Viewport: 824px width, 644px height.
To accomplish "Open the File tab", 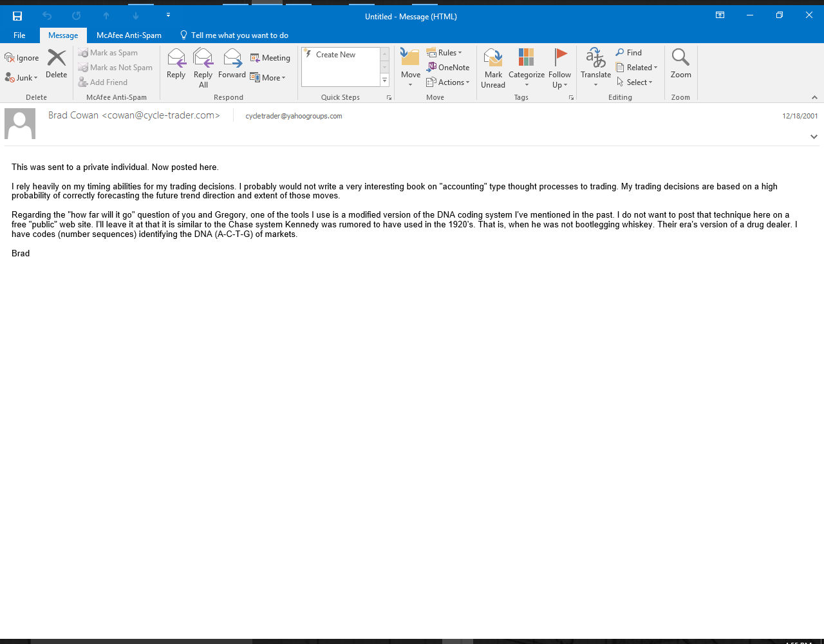I will pos(19,35).
